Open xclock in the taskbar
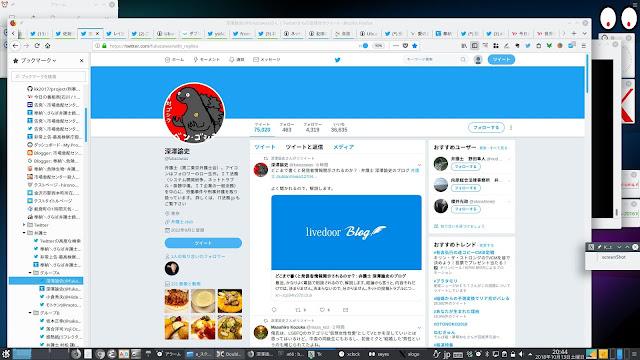The height and width of the screenshot is (360, 640). [x=349, y=354]
